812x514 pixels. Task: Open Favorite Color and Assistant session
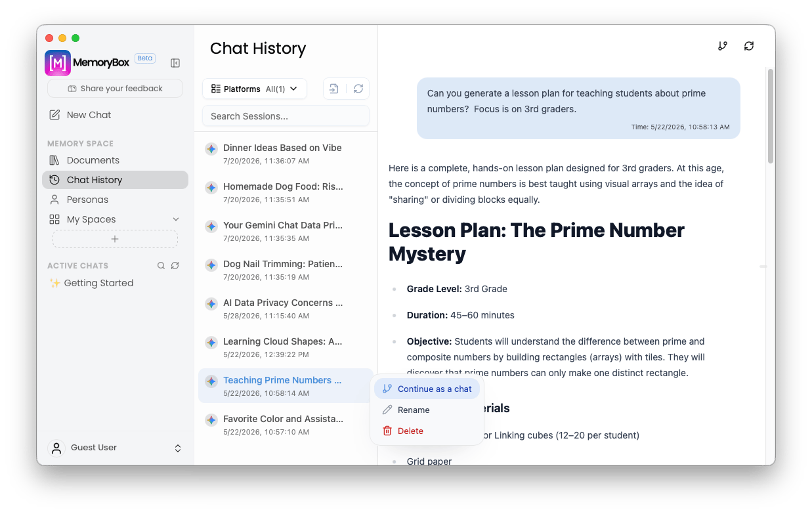pyautogui.click(x=286, y=425)
